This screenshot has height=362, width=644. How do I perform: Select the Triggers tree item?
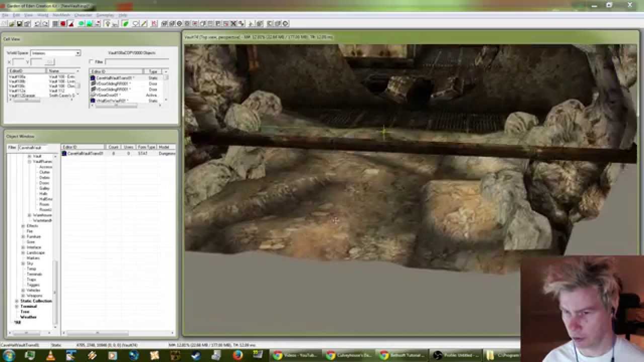tap(33, 285)
